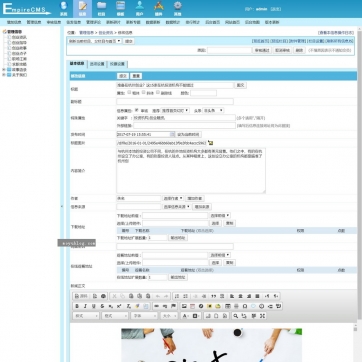Switch to the second settings tab
362x362 pixels.
click(x=97, y=64)
